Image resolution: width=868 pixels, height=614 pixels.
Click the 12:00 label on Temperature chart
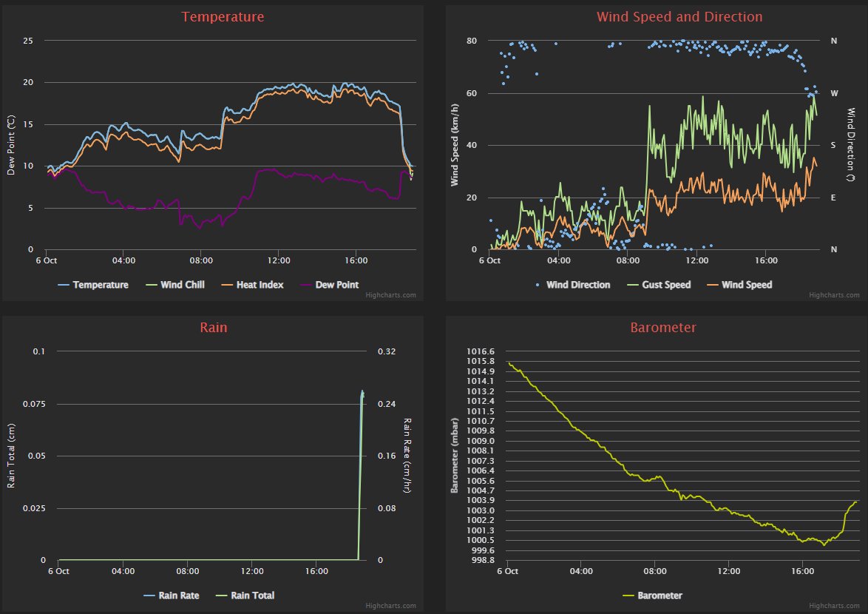coord(279,260)
